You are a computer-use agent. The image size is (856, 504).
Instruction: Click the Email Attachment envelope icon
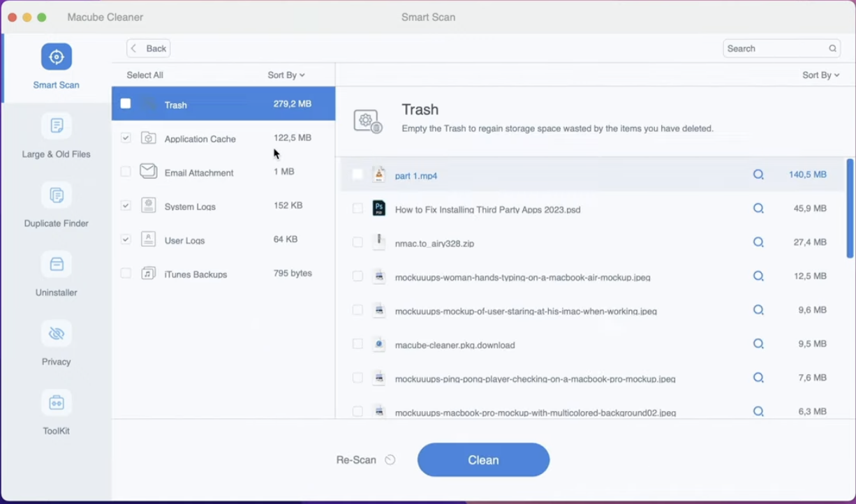tap(149, 171)
